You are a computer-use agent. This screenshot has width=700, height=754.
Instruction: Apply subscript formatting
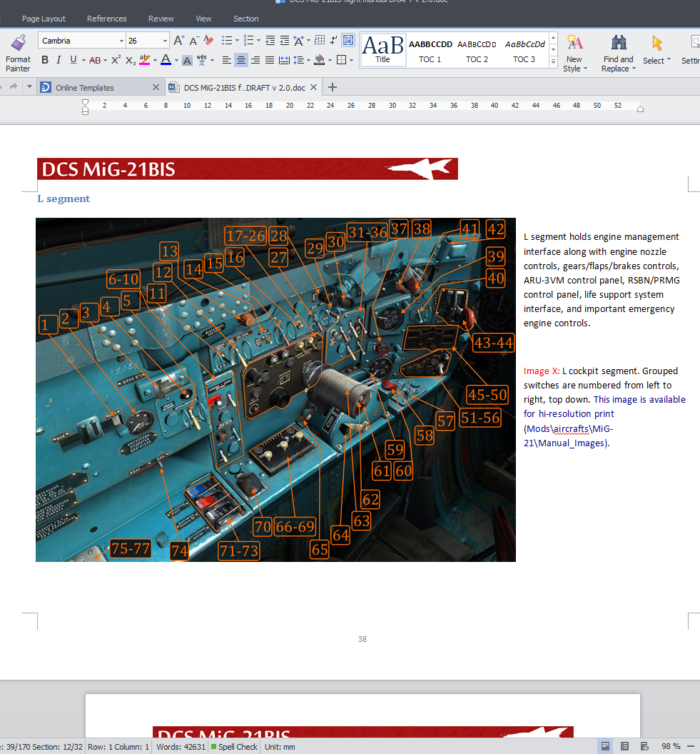coord(130,60)
